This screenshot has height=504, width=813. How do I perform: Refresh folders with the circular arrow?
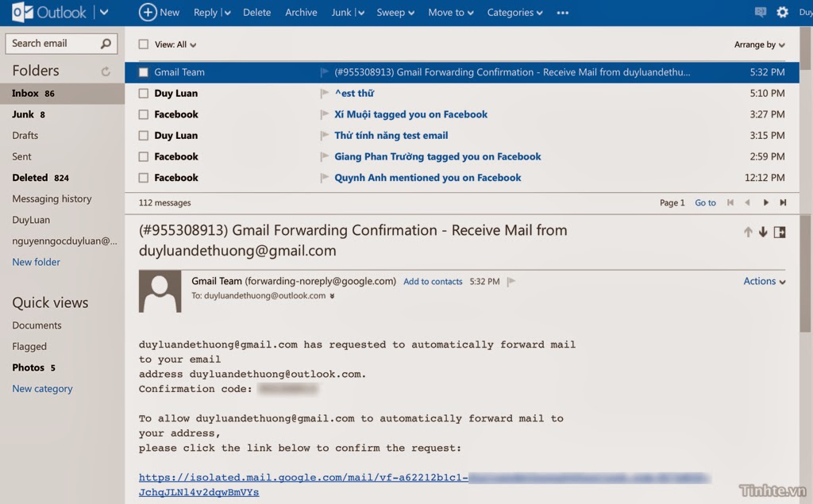click(106, 71)
